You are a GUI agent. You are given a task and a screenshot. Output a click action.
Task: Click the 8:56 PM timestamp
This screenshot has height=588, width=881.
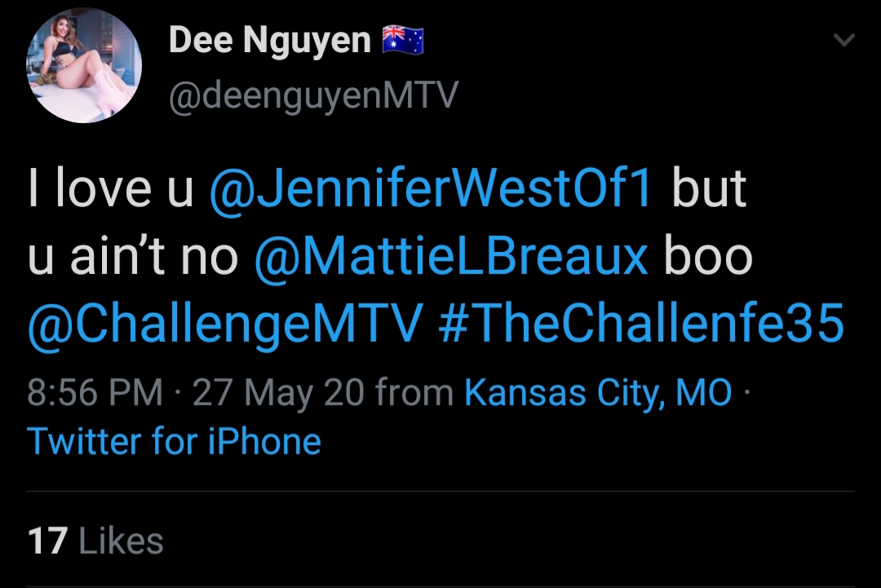click(95, 392)
